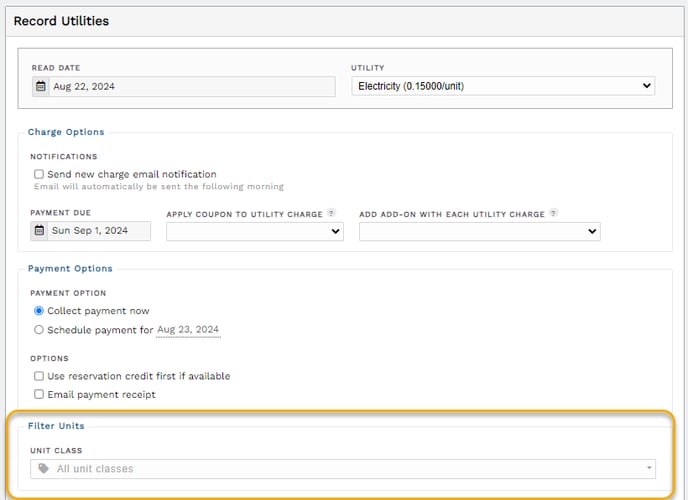Click the Read Date calendar icon
The height and width of the screenshot is (500, 688).
pos(41,86)
